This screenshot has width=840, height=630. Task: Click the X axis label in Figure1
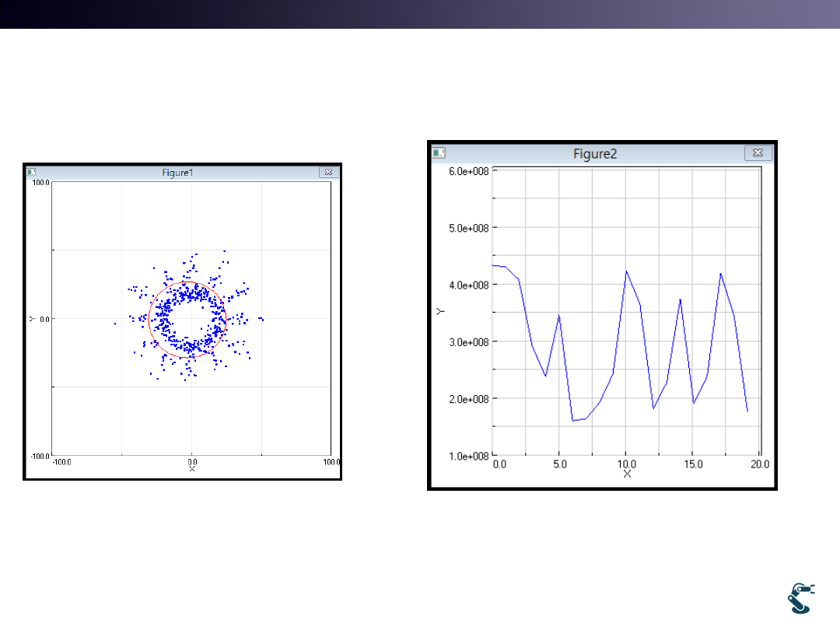192,469
